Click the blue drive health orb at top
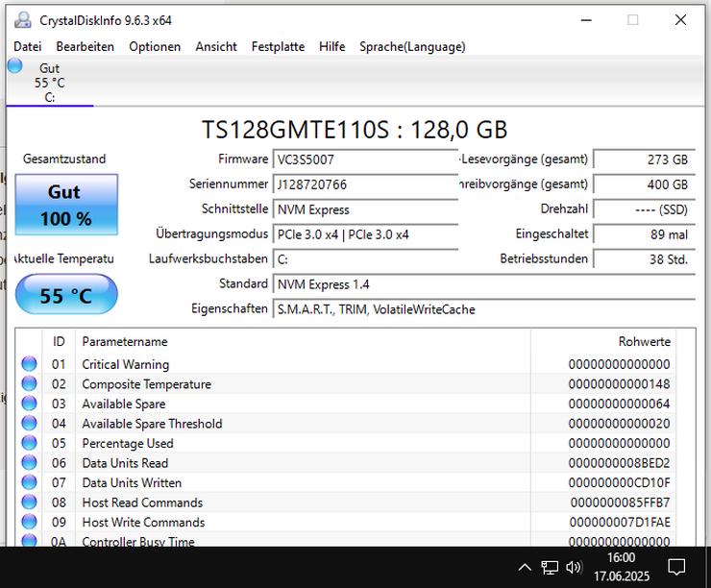711x588 pixels. pyautogui.click(x=15, y=65)
